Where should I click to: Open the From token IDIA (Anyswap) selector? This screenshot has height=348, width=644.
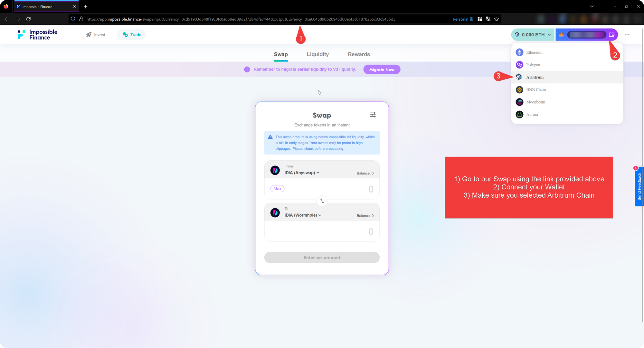tap(302, 173)
